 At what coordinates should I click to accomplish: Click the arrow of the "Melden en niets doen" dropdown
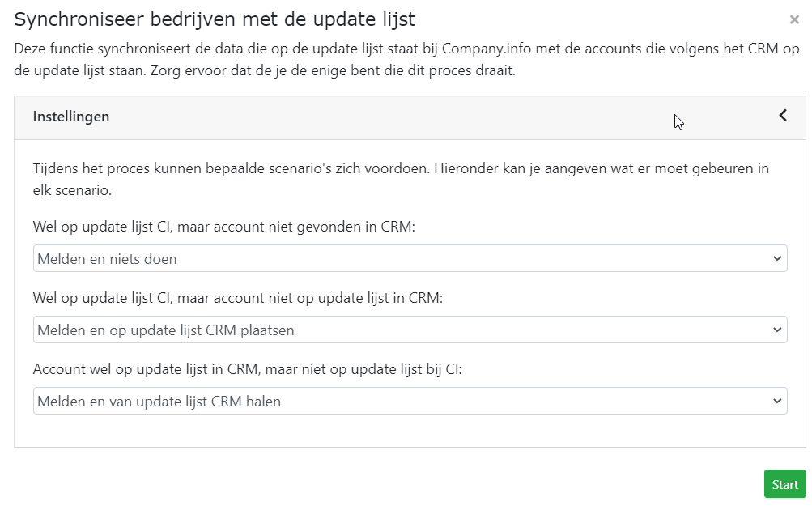(x=777, y=259)
